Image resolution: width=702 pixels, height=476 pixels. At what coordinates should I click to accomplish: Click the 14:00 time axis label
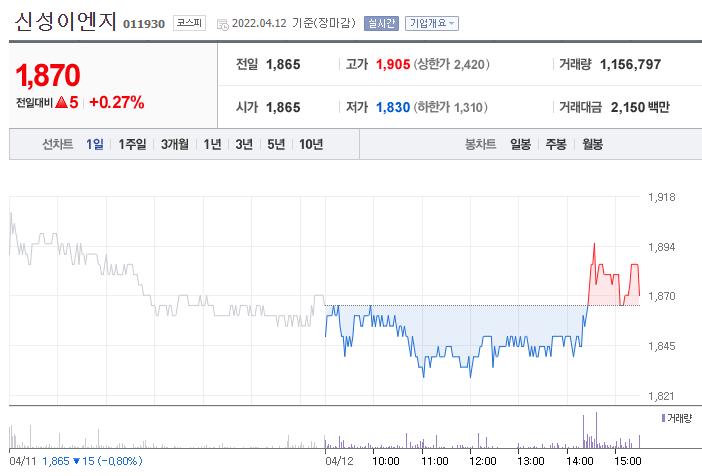click(580, 461)
